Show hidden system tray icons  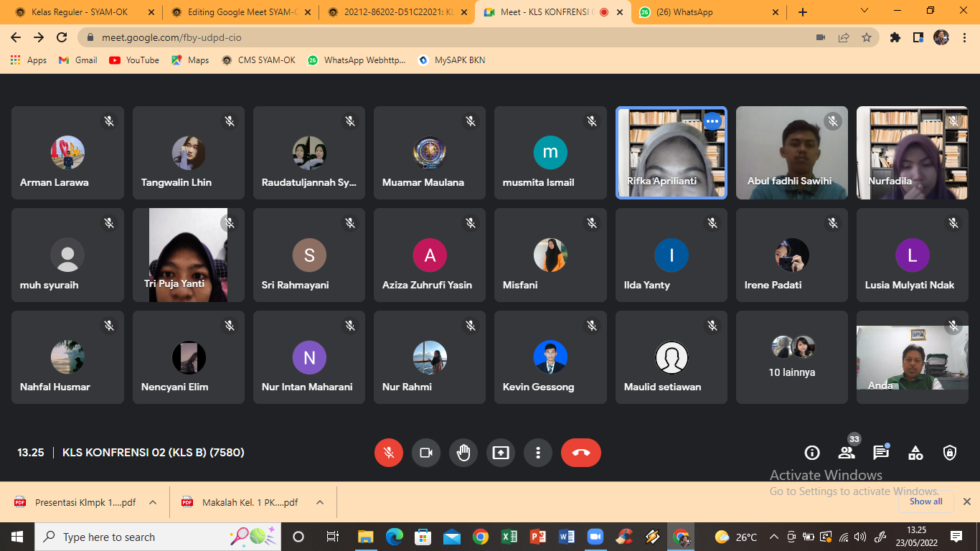774,537
